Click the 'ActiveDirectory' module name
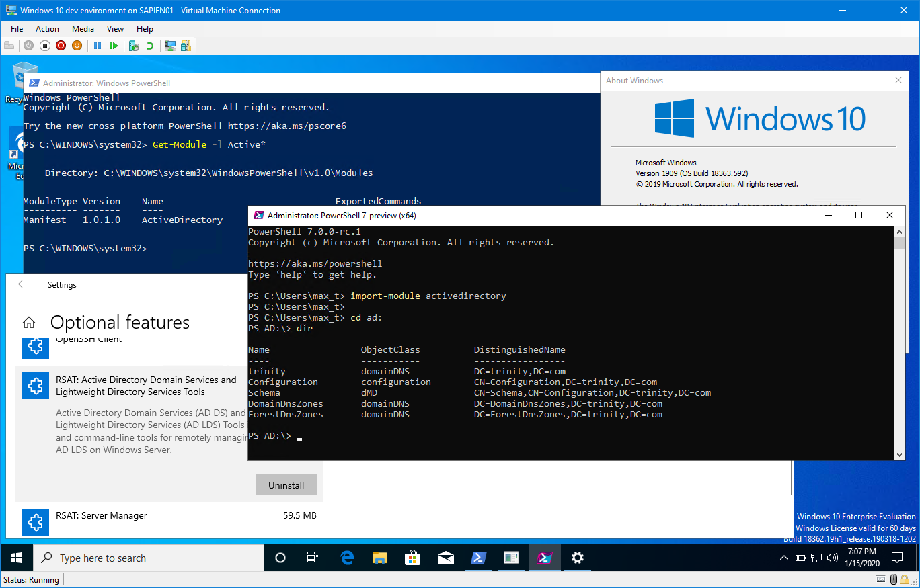 182,220
